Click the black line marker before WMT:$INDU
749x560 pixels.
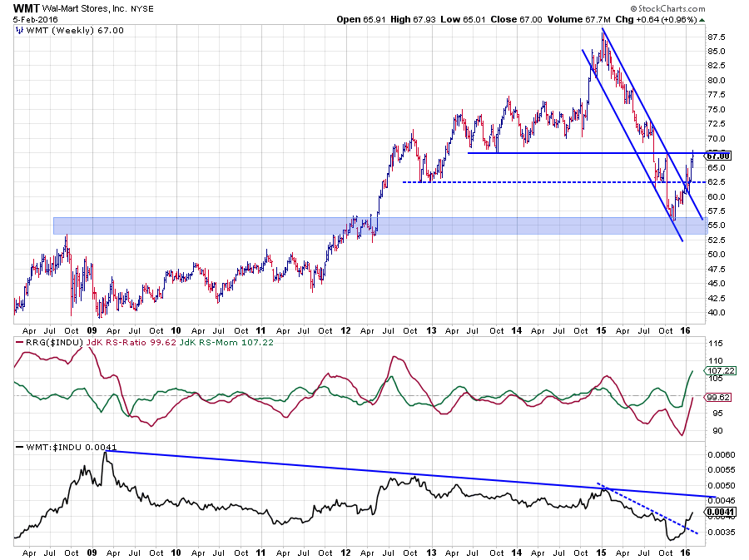[x=20, y=448]
